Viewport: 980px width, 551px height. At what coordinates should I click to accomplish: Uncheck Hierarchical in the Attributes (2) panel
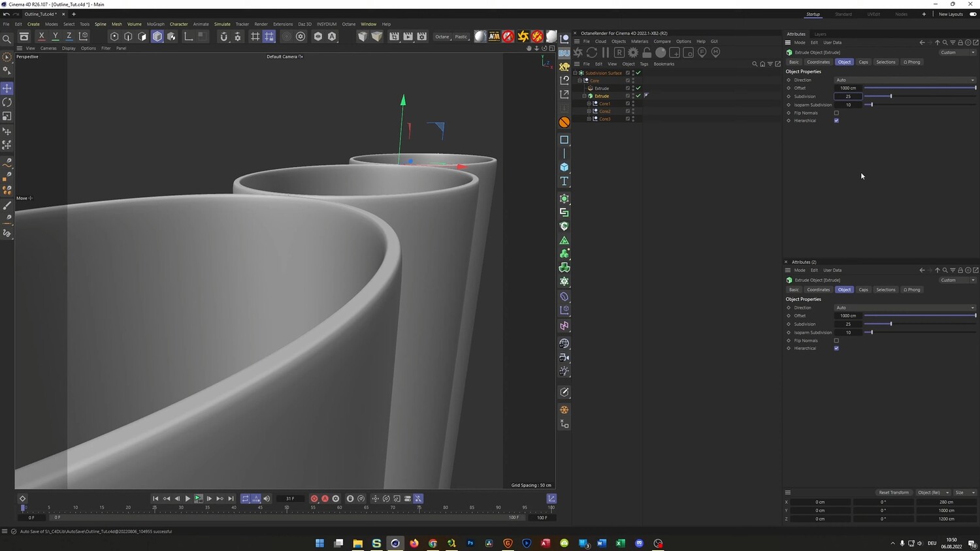[836, 349]
